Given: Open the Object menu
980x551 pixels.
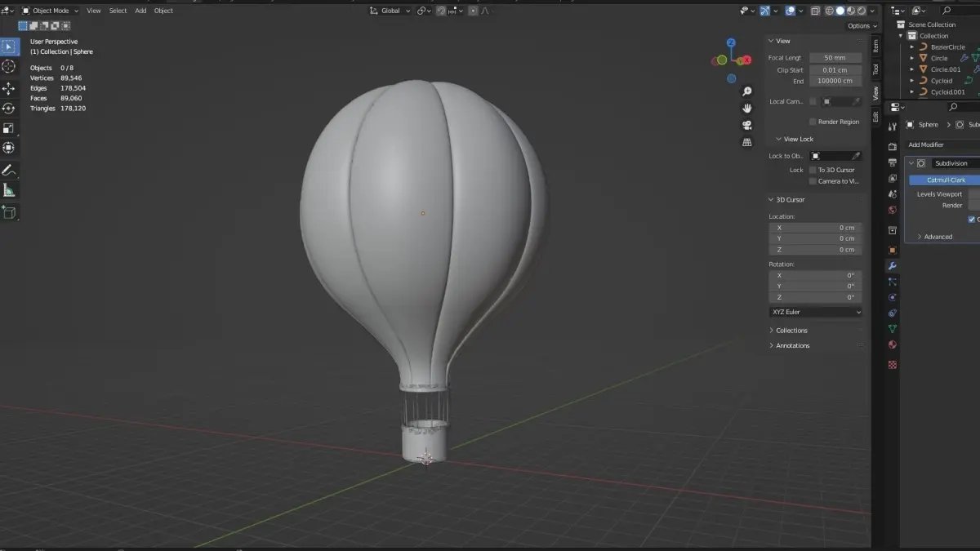Looking at the screenshot, I should (163, 11).
